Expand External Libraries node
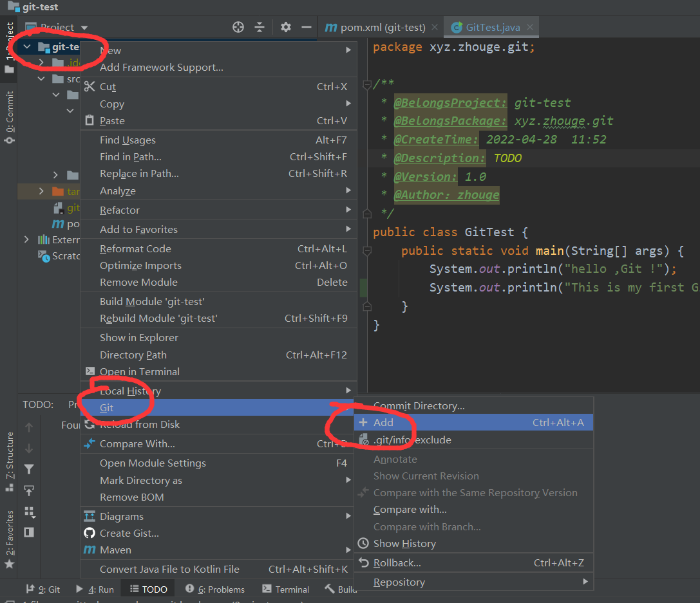 (27, 239)
